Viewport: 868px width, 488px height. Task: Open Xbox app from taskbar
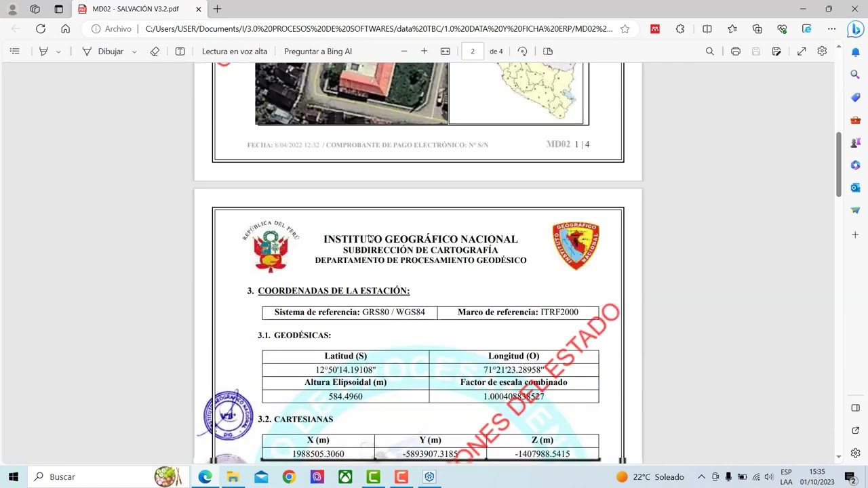click(x=345, y=476)
